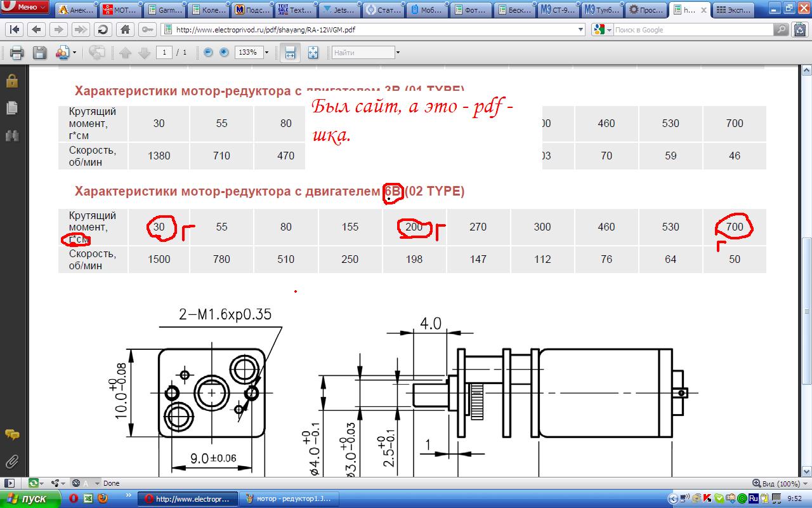Zoom out the PDF view
The image size is (812, 508).
208,53
